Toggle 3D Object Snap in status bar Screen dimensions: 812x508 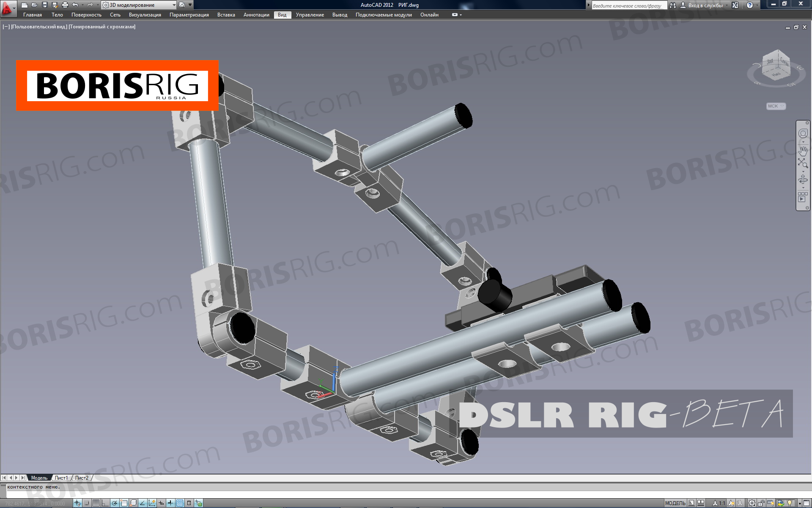pos(133,503)
